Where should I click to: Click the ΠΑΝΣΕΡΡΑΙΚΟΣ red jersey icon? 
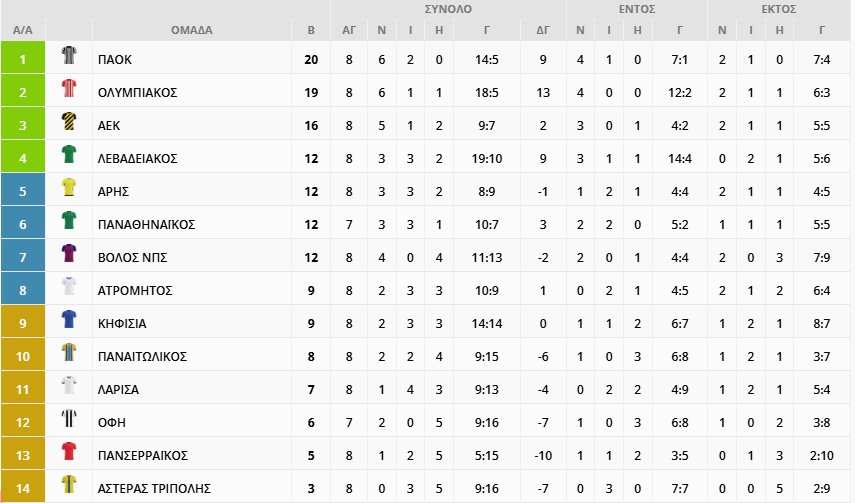pyautogui.click(x=69, y=451)
